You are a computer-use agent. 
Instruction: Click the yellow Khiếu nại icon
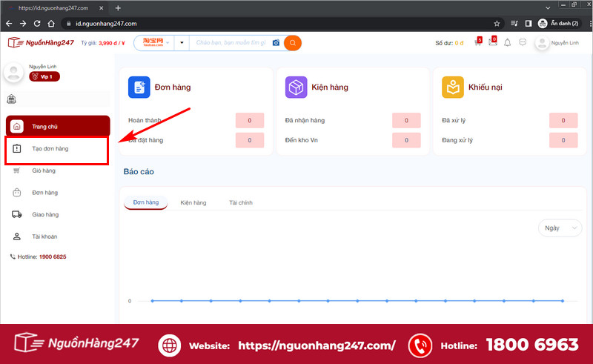pos(453,87)
